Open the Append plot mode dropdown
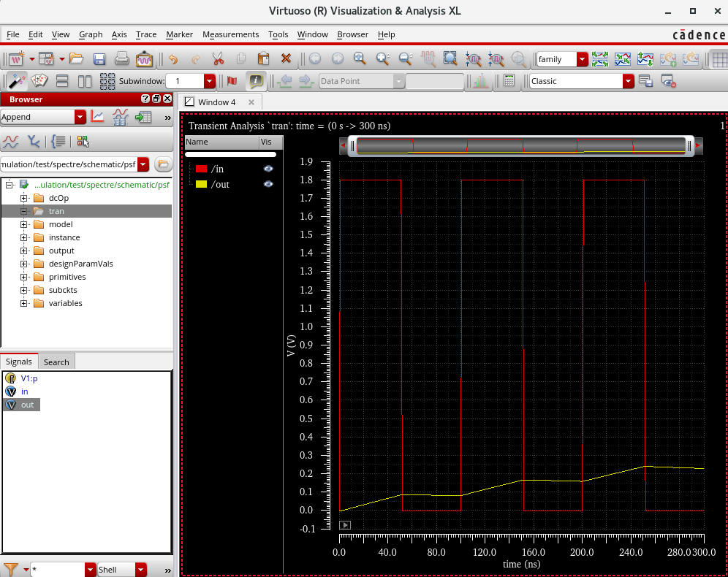The height and width of the screenshot is (577, 728). 80,117
